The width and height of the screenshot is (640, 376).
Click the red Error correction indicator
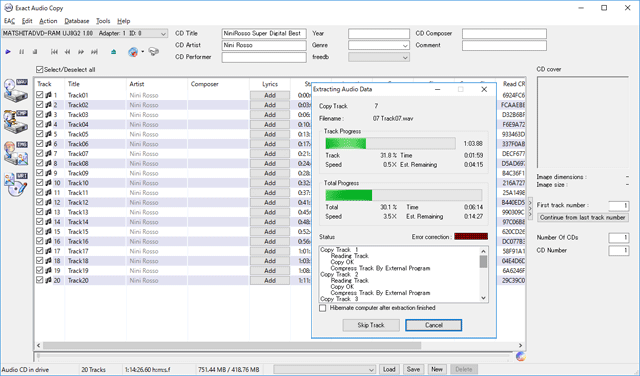pyautogui.click(x=471, y=236)
